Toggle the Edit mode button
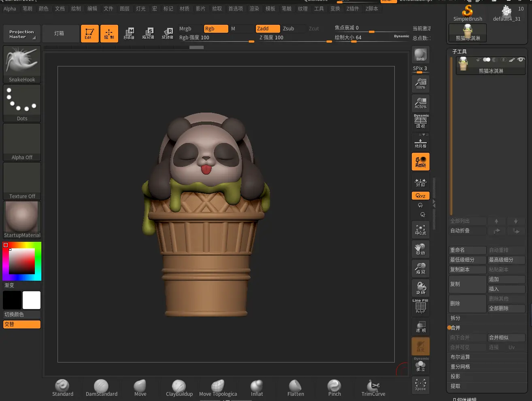 click(89, 33)
